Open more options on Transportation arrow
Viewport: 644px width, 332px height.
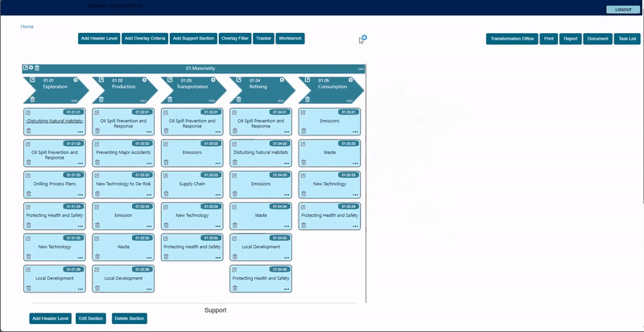point(212,101)
